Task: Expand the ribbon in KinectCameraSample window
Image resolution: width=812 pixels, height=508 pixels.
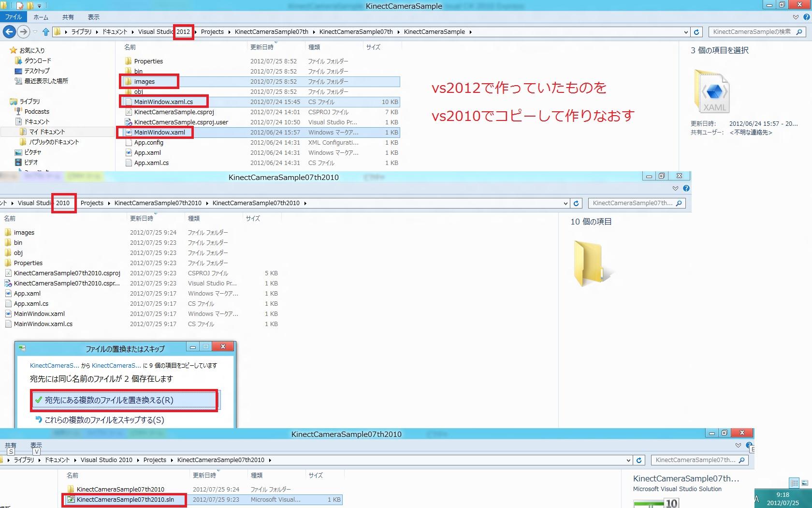Action: [x=796, y=17]
